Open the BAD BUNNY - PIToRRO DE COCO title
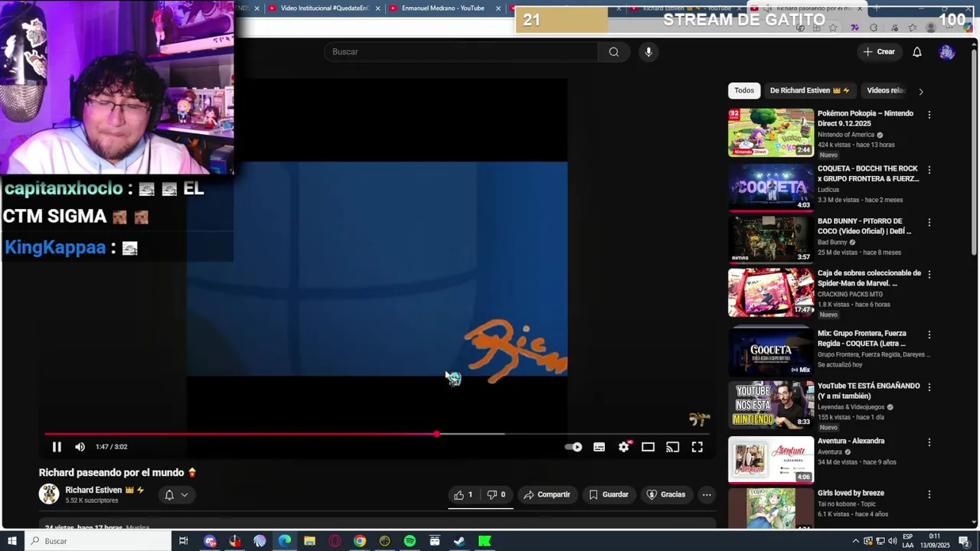980x551 pixels. [x=864, y=226]
